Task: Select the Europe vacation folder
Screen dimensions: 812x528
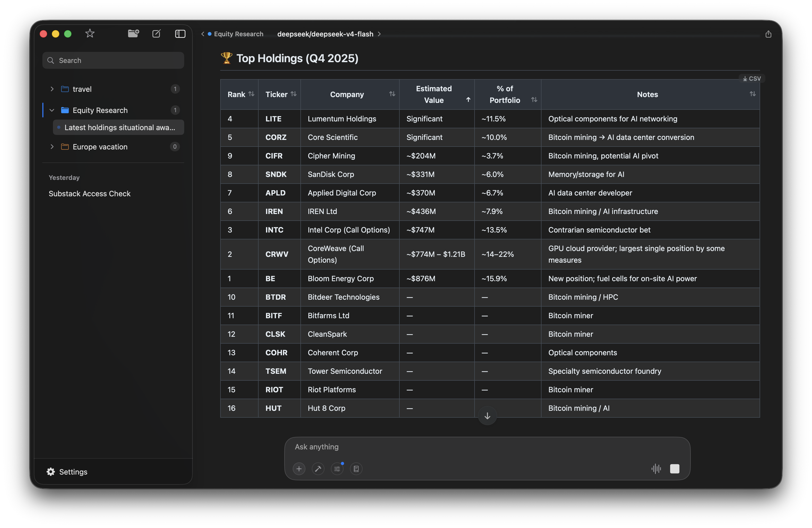Action: [113, 147]
